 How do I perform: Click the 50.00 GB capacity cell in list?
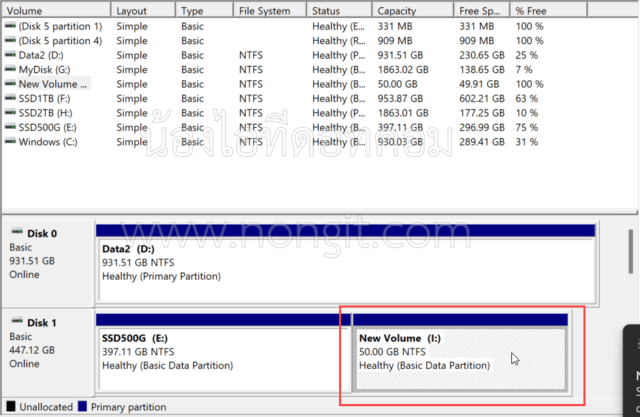click(x=398, y=84)
